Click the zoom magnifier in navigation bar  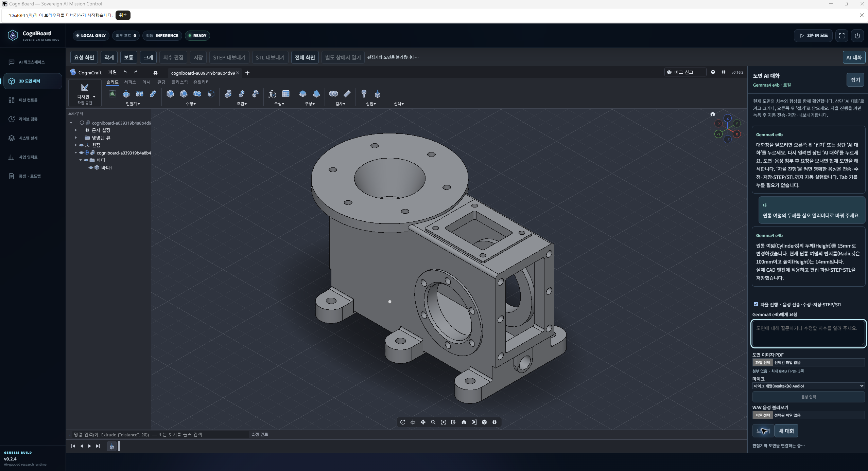[433, 422]
